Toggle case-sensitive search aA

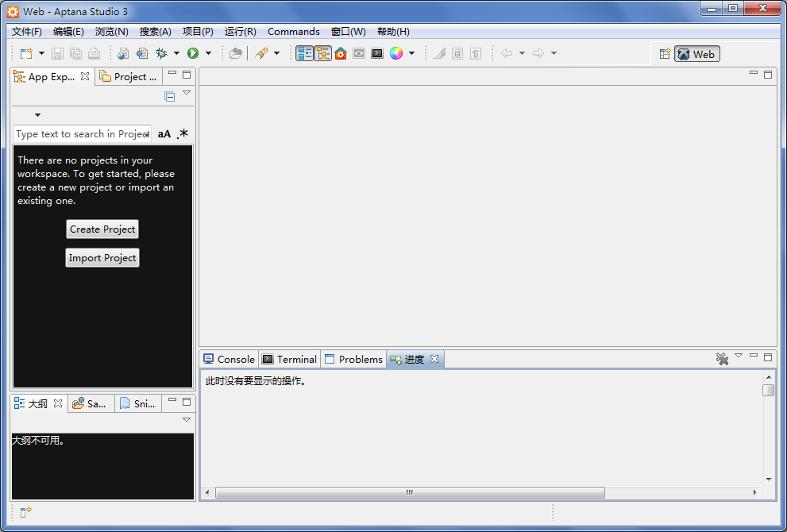pyautogui.click(x=164, y=134)
